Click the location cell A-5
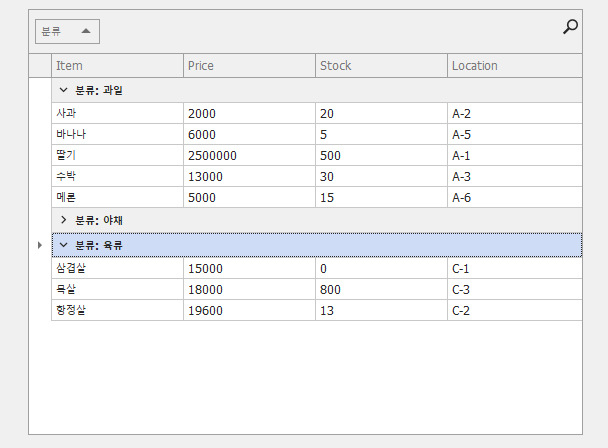Screen dimensions: 608x448 [515, 134]
